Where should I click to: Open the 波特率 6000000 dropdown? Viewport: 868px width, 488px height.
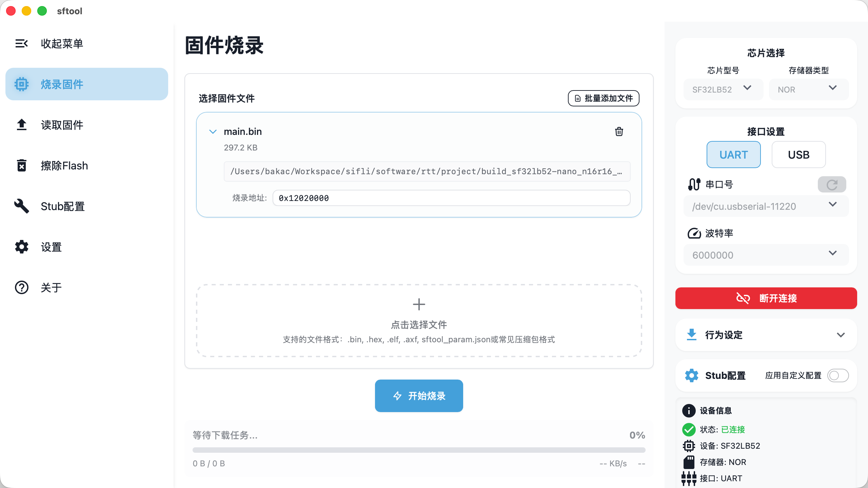766,255
